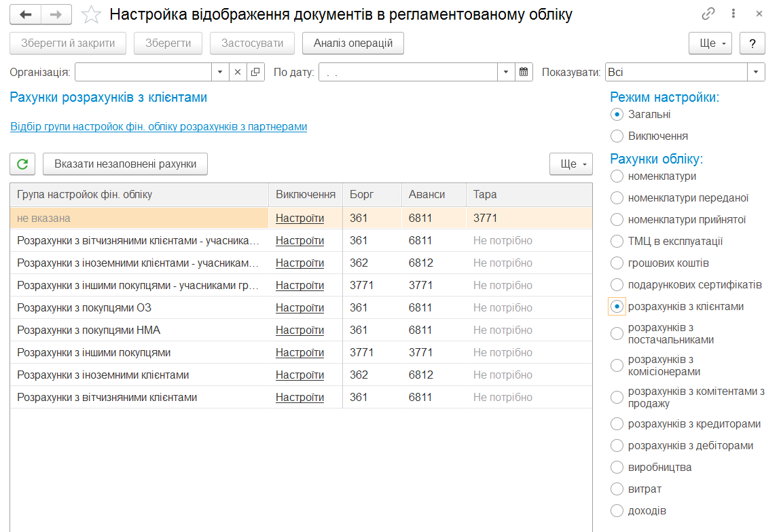Open the По дату dropdown arrow
The image size is (781, 532).
[507, 72]
